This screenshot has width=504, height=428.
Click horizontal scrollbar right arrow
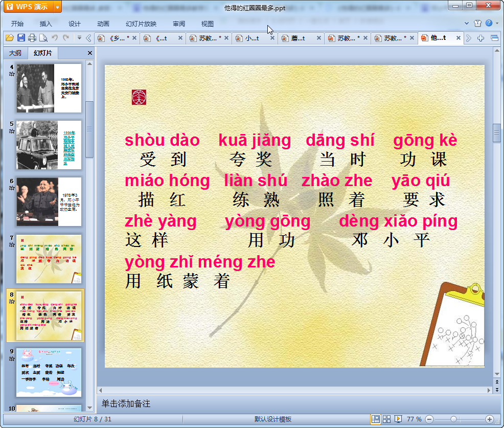[489, 390]
